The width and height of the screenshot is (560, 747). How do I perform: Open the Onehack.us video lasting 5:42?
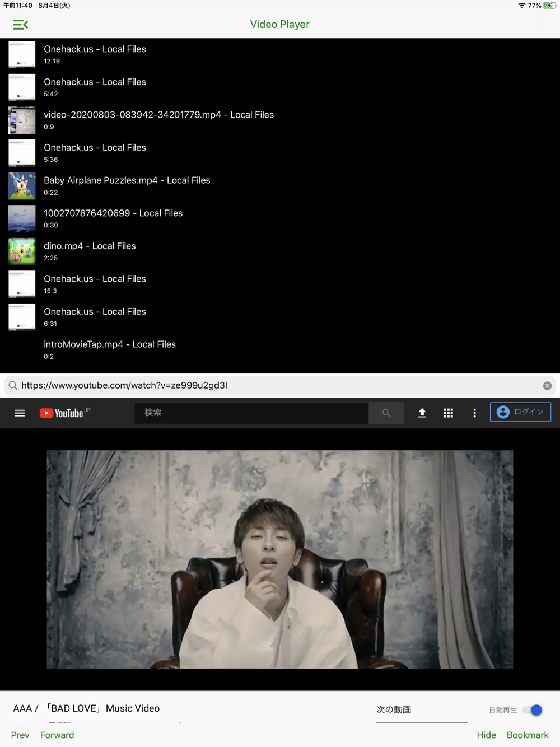point(280,87)
